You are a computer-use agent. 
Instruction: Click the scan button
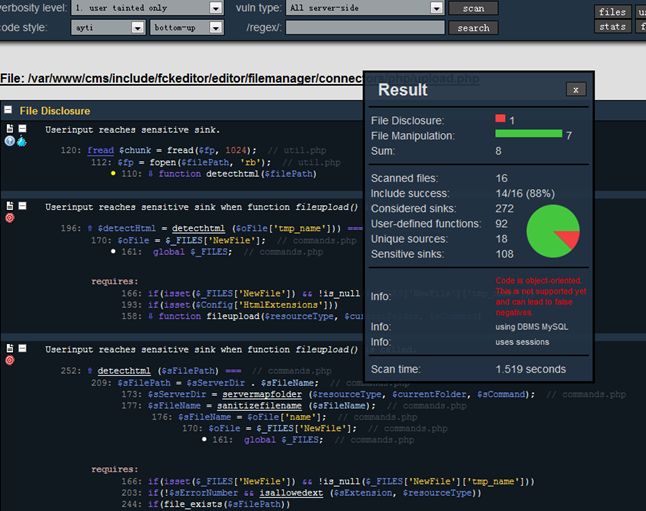473,8
